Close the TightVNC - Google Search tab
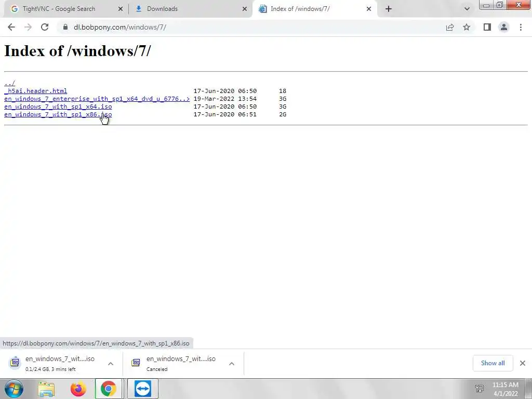The width and height of the screenshot is (532, 399). tap(120, 9)
